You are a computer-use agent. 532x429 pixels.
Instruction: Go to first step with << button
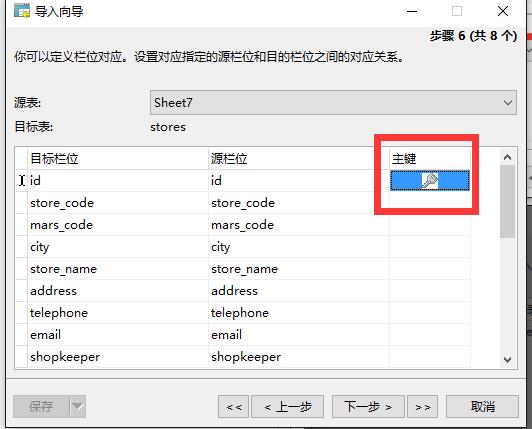233,406
